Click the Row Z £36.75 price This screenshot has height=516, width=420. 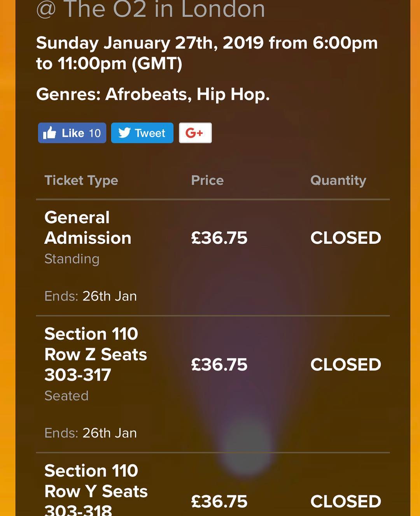(x=219, y=365)
